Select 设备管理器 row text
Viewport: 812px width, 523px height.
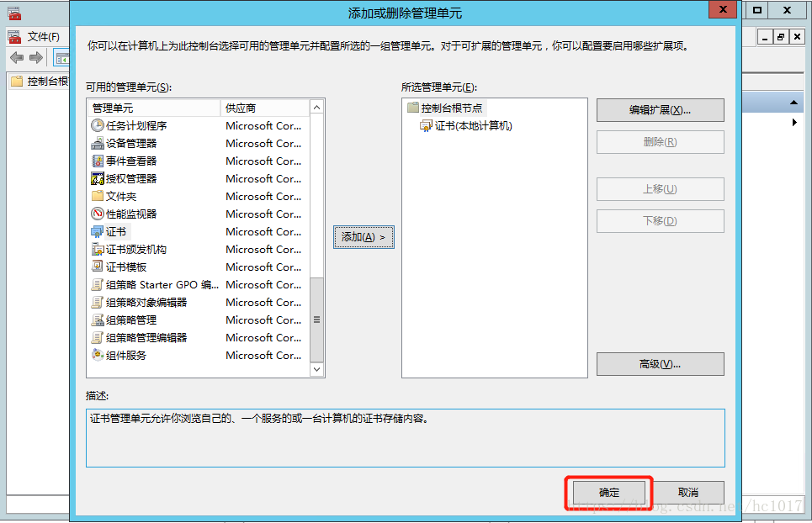[131, 143]
